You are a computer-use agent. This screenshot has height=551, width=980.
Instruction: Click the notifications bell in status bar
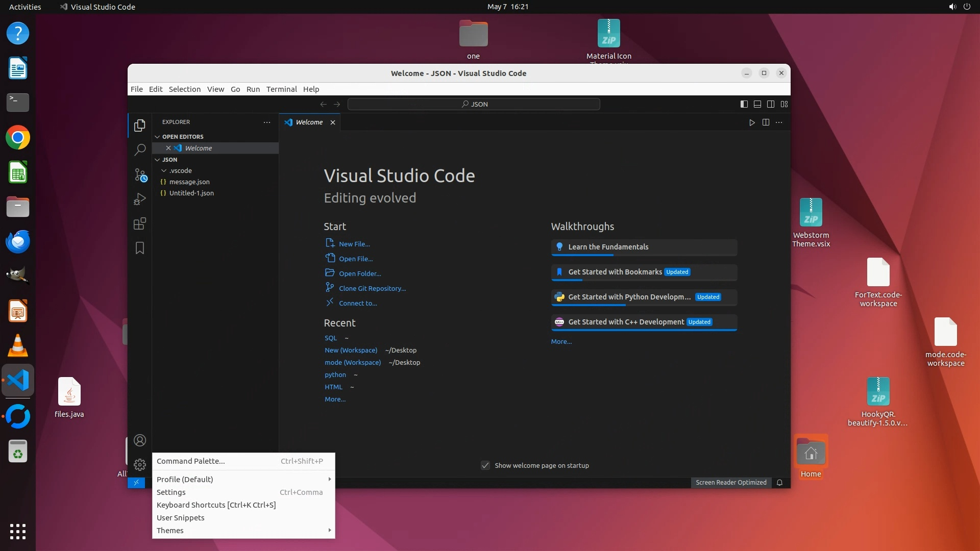click(x=779, y=483)
